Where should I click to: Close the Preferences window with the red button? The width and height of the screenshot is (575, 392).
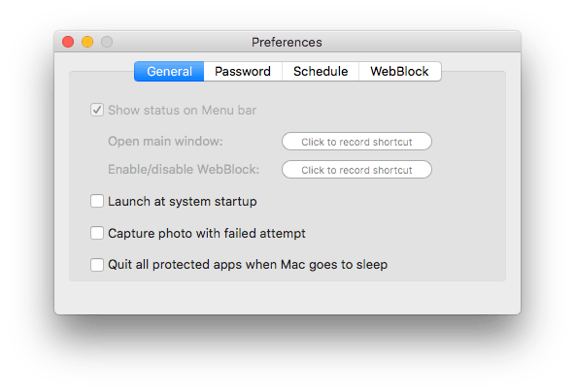(x=68, y=42)
